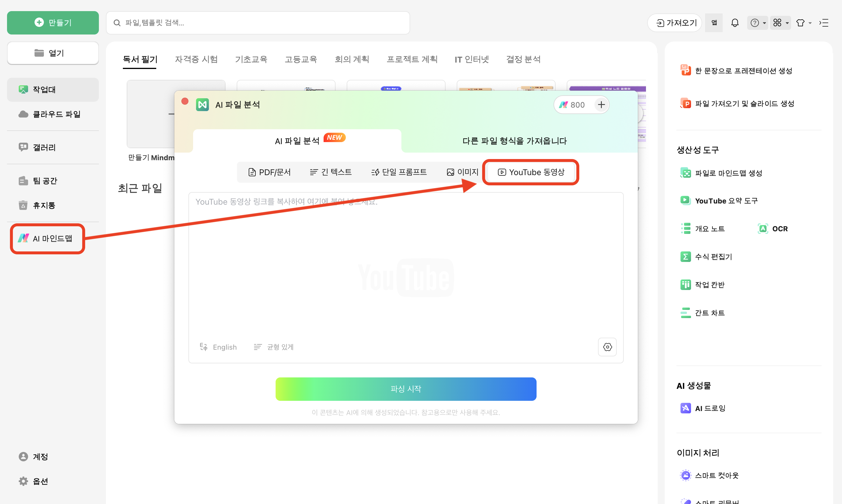The image size is (842, 504).
Task: Switch to 다른 파일 형식을 가져옵니다 tab
Action: (514, 141)
